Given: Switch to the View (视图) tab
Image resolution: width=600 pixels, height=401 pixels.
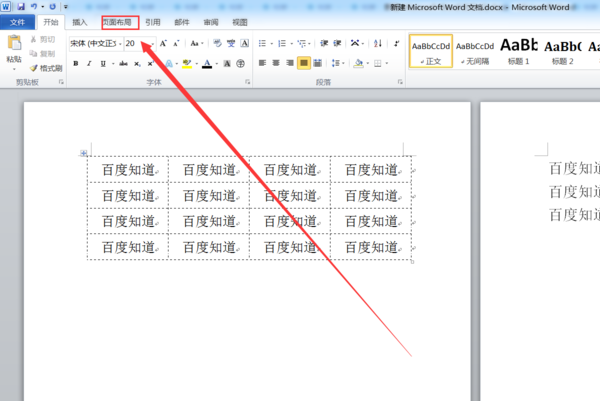Looking at the screenshot, I should 240,22.
